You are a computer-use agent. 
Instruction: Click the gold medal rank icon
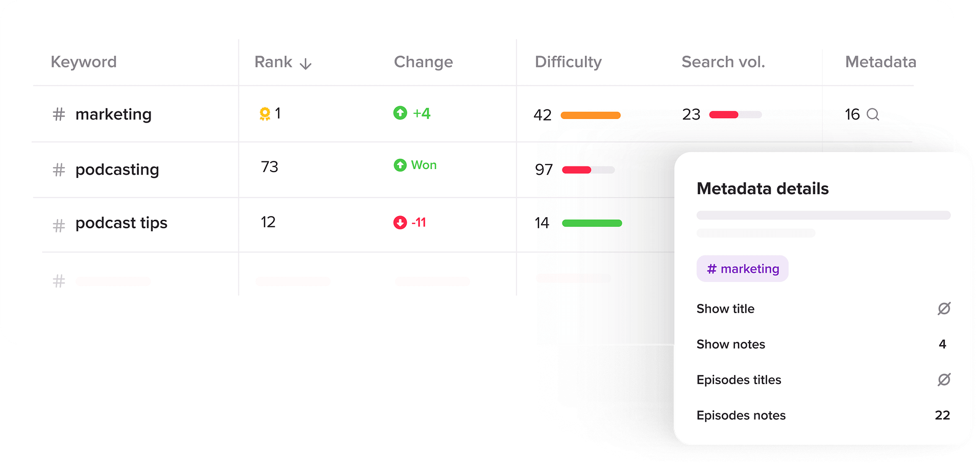coord(264,113)
